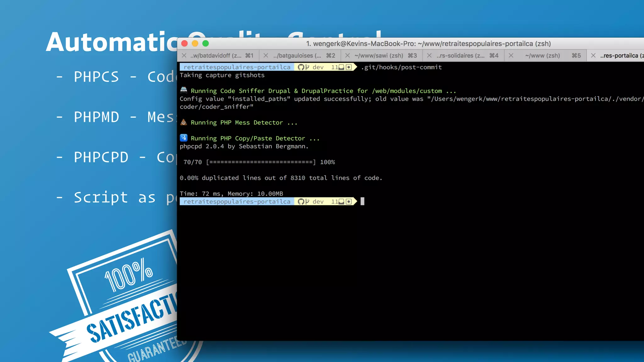Switch to the ..w/batdavidoff zsh tab
Viewport: 644px width, 362px height.
pos(219,56)
